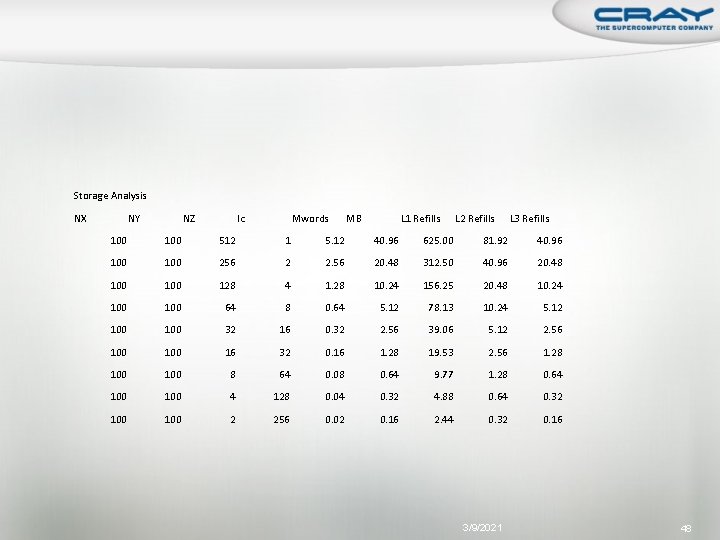This screenshot has width=720, height=540.
Task: Select L2 Refills value 81.92
Action: [495, 241]
